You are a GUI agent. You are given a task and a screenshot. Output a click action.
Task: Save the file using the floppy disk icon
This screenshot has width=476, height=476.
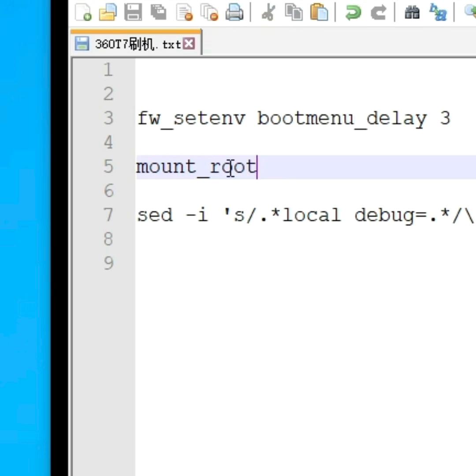tap(133, 12)
